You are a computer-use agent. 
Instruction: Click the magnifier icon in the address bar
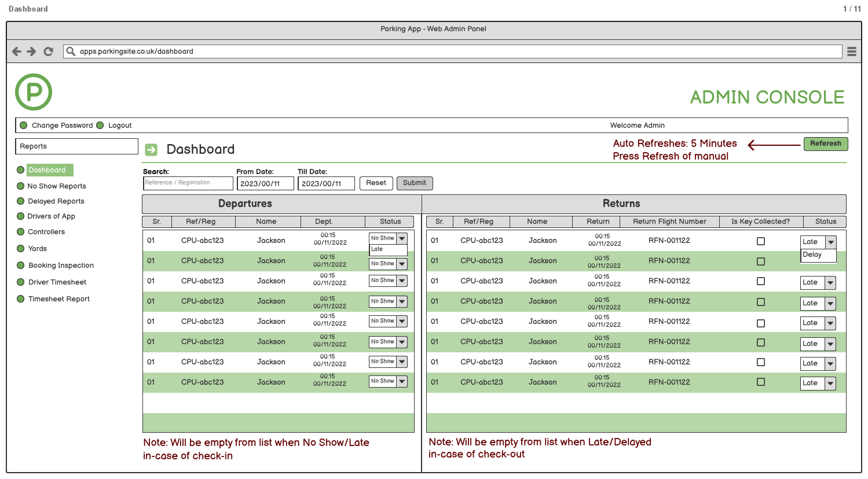point(70,51)
